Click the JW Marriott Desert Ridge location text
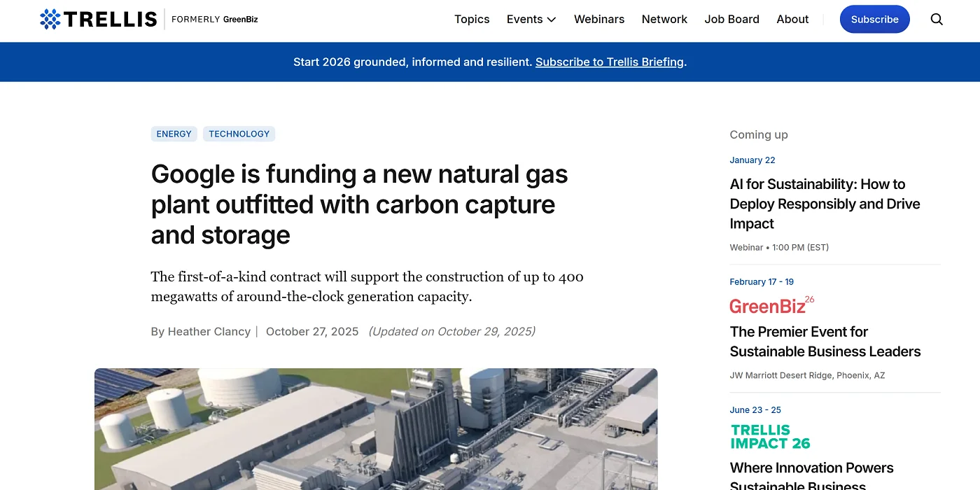 coord(807,375)
